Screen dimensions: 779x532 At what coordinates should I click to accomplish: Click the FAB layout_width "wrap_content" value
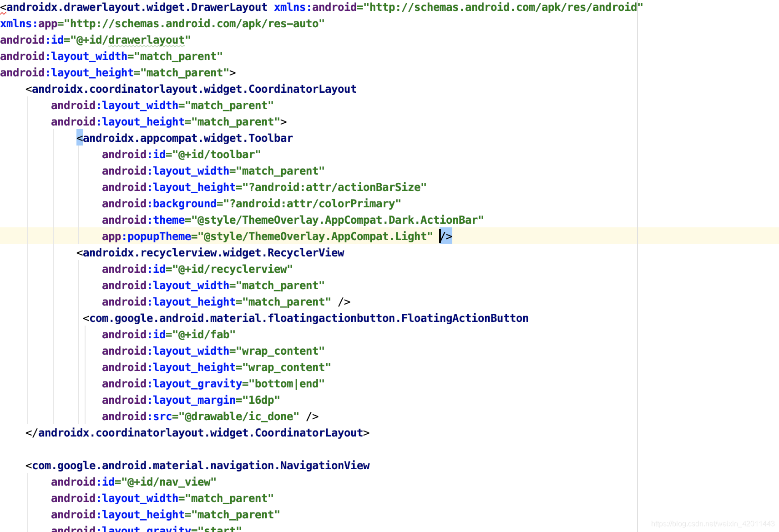pyautogui.click(x=280, y=351)
